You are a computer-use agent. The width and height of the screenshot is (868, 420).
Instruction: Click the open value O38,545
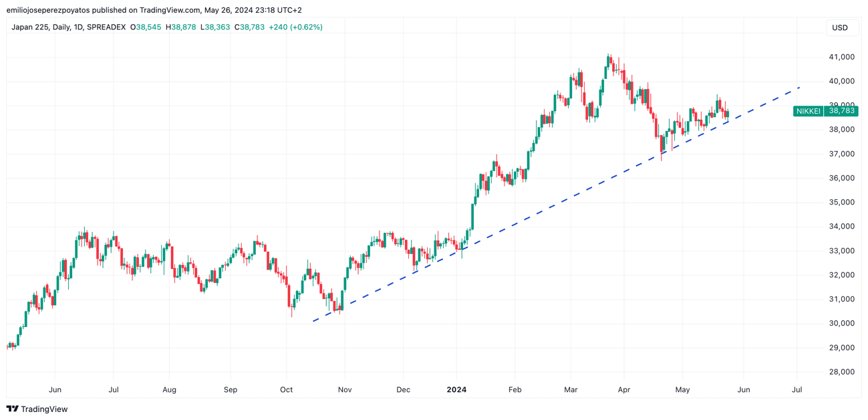pos(146,27)
